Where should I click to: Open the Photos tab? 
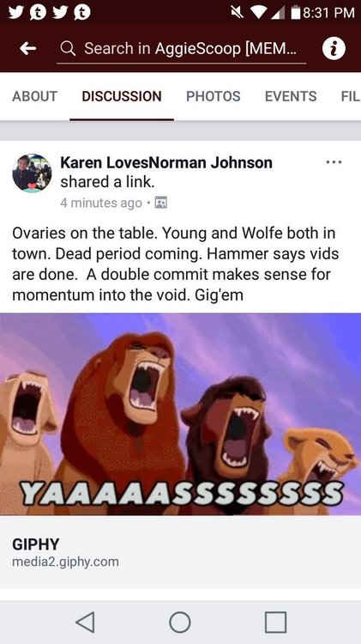coord(214,96)
